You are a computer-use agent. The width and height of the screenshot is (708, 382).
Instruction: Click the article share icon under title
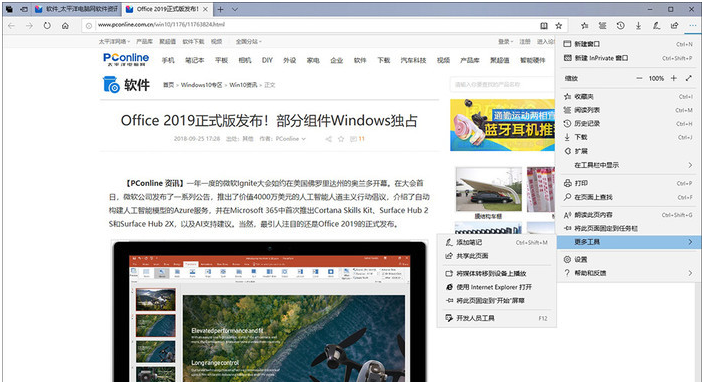pyautogui.click(x=328, y=139)
